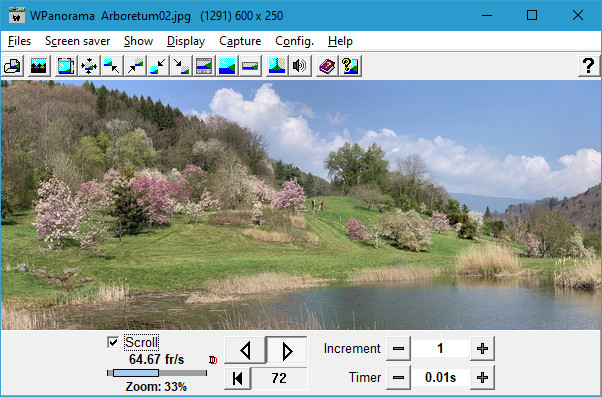The width and height of the screenshot is (602, 397).
Task: Open the purple help book icon
Action: tap(327, 66)
